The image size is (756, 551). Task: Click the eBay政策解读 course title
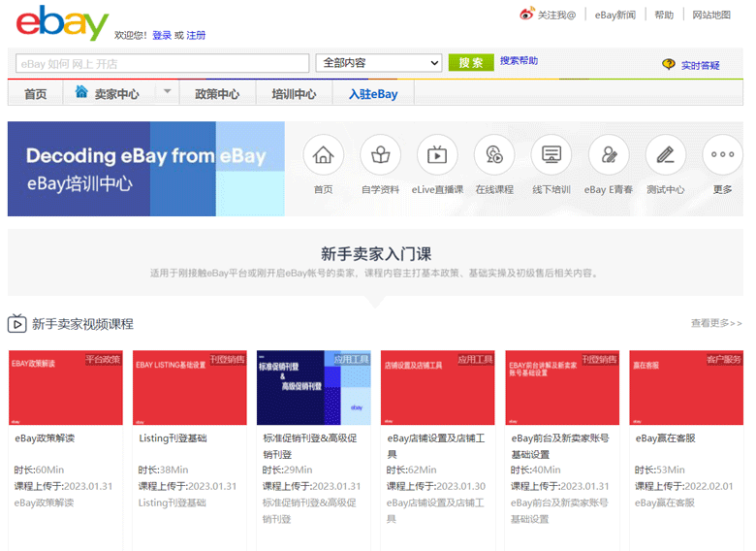45,438
